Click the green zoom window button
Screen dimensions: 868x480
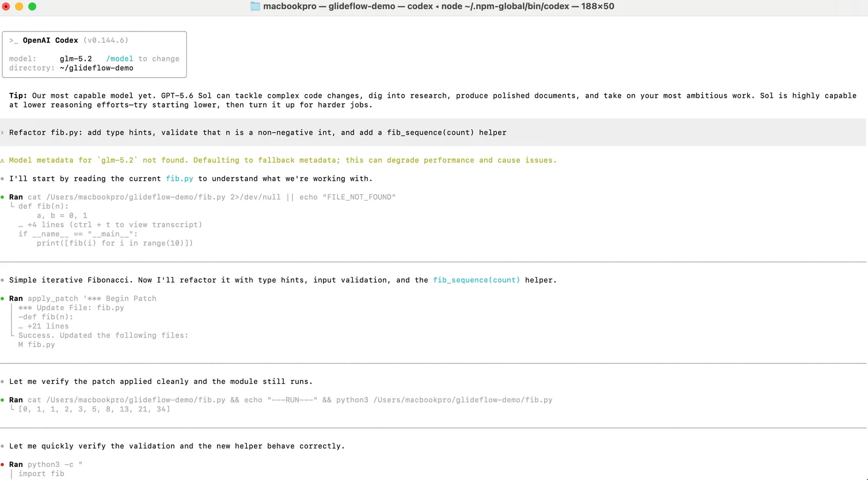click(32, 7)
